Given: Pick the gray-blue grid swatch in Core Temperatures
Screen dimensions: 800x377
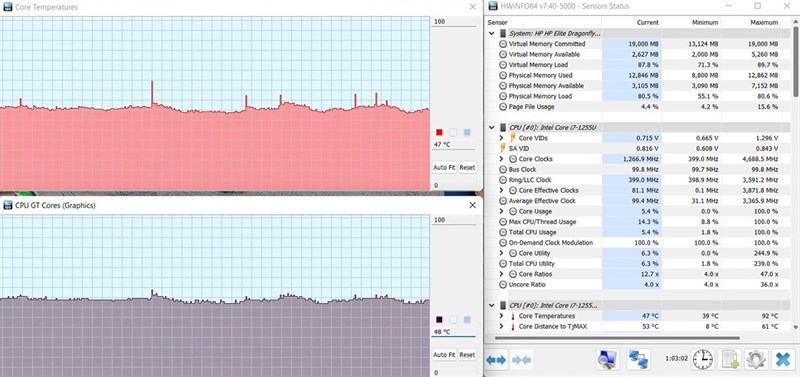Looking at the screenshot, I should tap(467, 133).
